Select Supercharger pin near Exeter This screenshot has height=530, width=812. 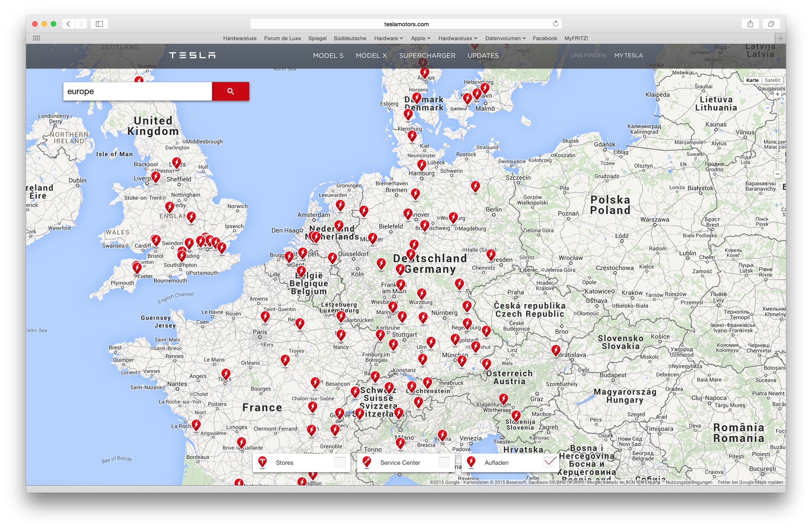137,268
